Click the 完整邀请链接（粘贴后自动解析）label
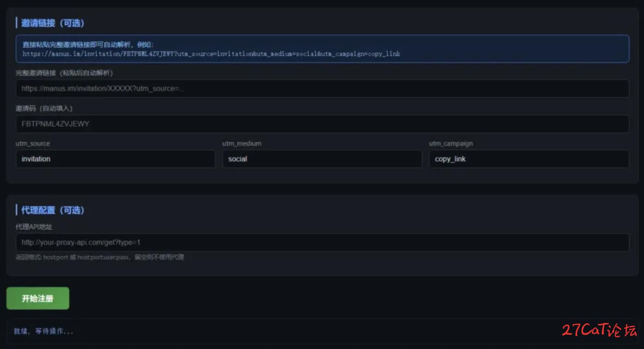Viewport: 644px width, 349px height. click(64, 73)
